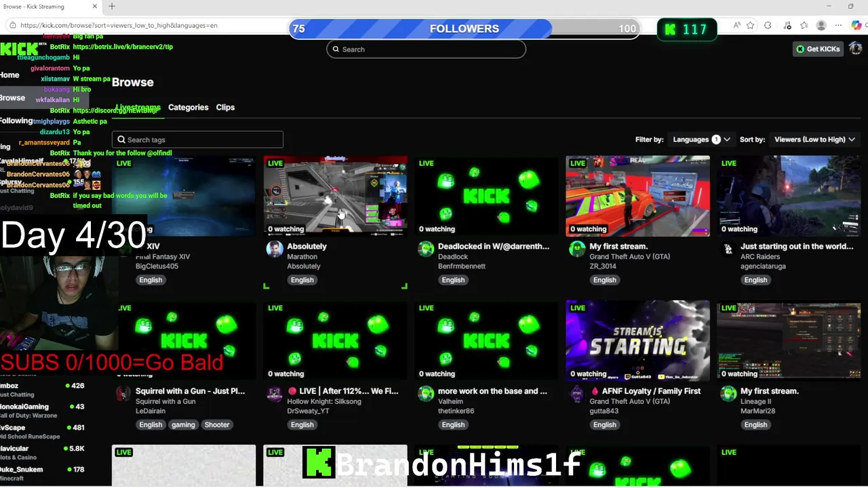Open the sidebar channel with 426 viewers

point(42,390)
